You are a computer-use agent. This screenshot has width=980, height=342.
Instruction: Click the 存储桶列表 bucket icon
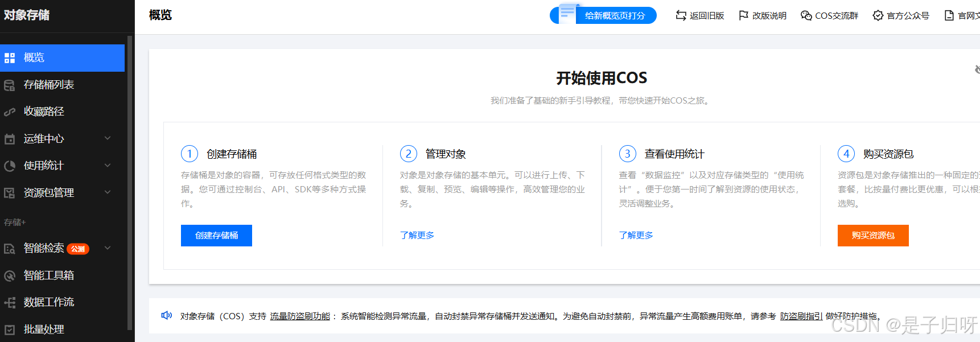click(x=10, y=85)
